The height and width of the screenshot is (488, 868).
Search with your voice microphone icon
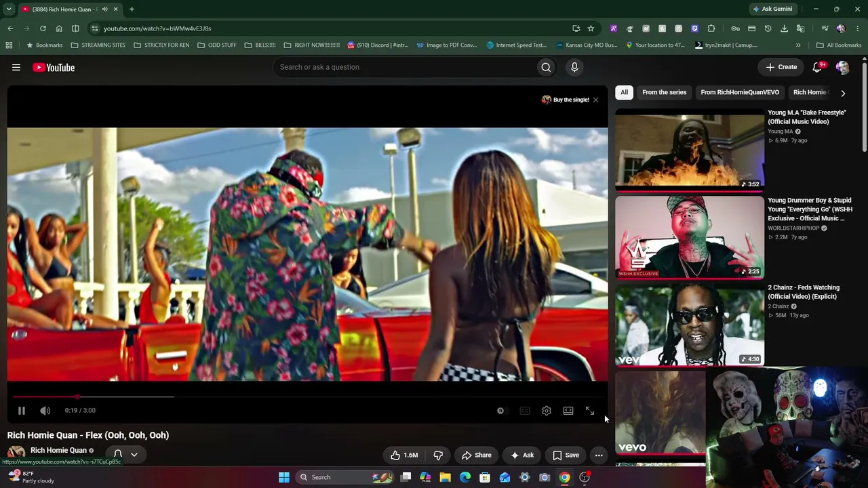pyautogui.click(x=574, y=67)
